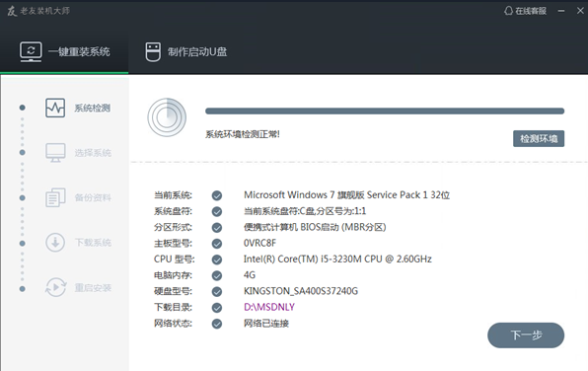Click check mark beside 硬盘型号
This screenshot has height=371, width=588.
click(217, 291)
